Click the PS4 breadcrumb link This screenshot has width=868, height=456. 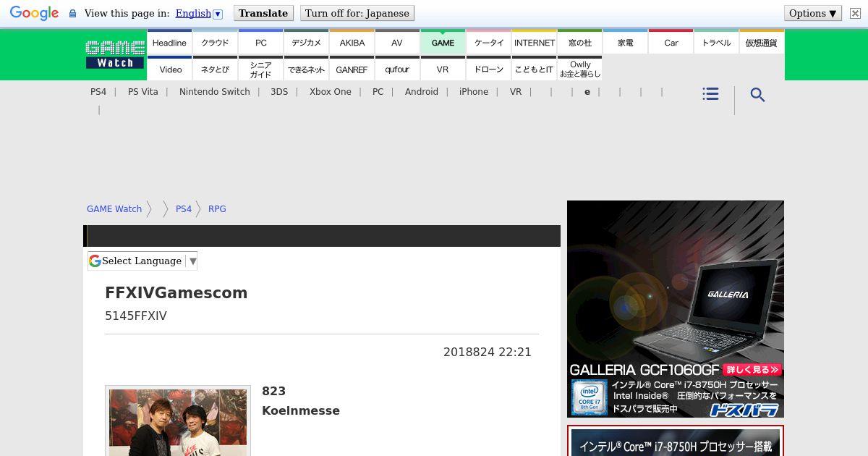pyautogui.click(x=184, y=209)
